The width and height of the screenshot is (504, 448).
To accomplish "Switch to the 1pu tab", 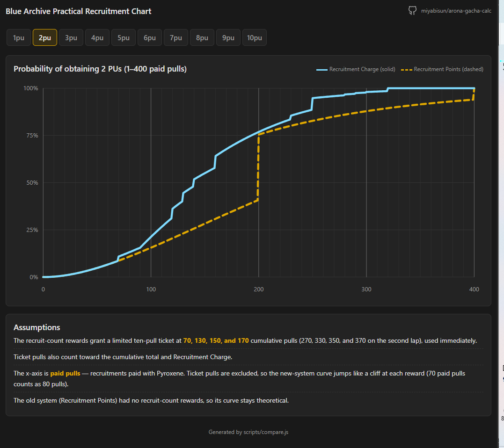I will click(19, 37).
